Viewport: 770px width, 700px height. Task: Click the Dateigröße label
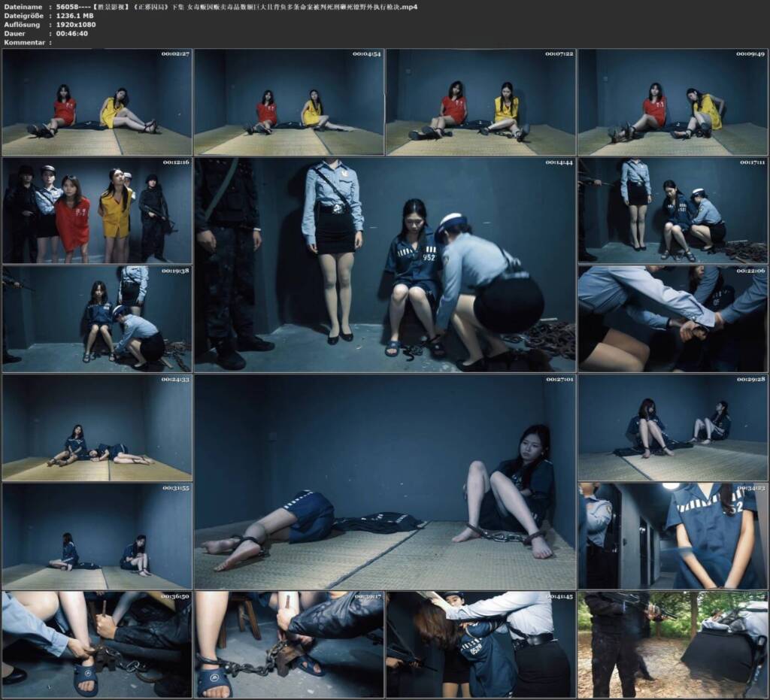pos(24,16)
